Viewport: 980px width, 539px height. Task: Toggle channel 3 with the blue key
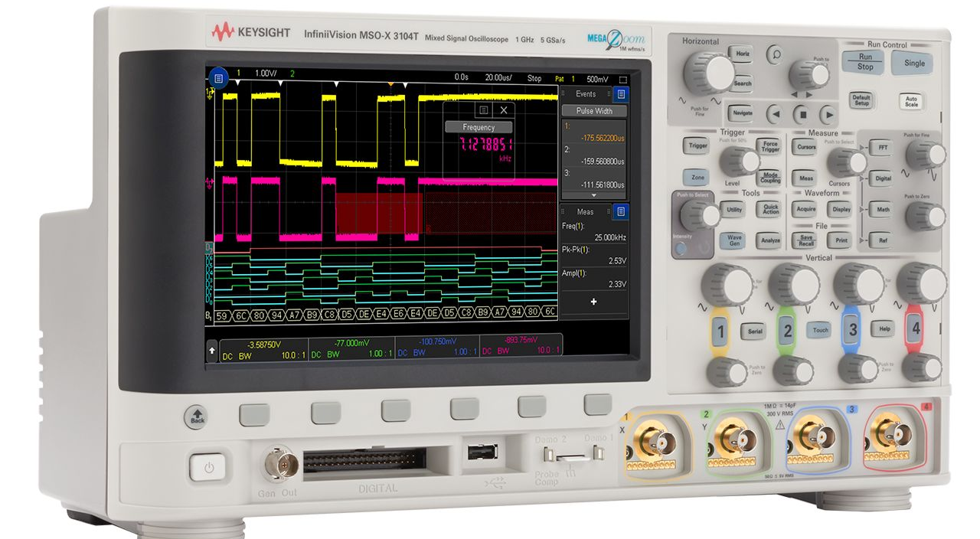pyautogui.click(x=852, y=331)
